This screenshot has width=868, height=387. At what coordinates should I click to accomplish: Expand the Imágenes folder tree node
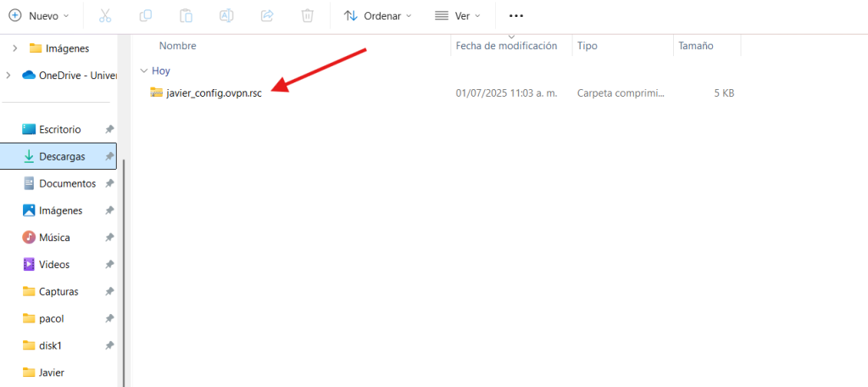click(x=15, y=48)
